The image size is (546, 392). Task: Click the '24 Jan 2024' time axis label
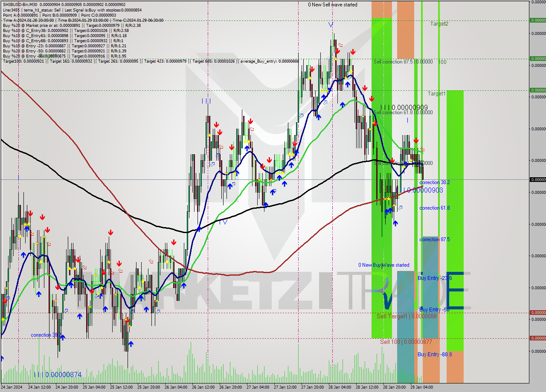pos(12,387)
